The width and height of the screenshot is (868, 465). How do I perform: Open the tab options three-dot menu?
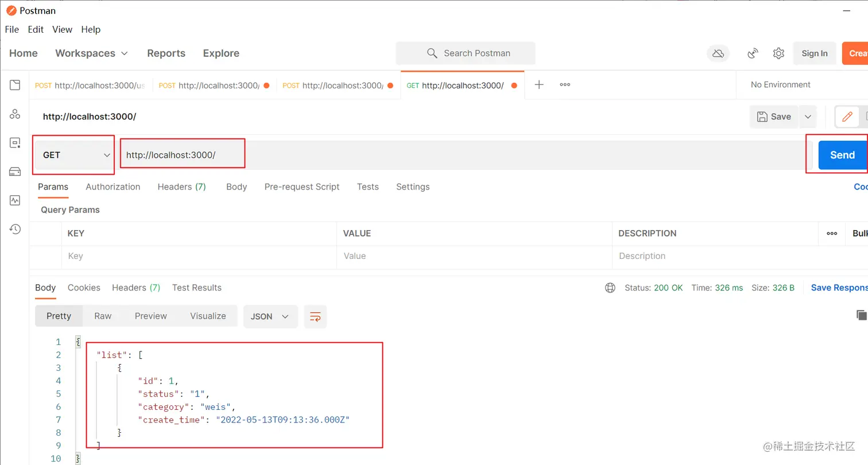565,85
